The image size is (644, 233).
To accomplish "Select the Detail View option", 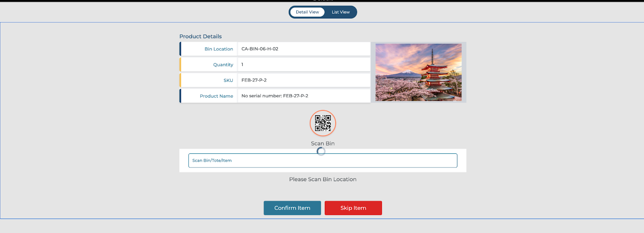I will (307, 12).
